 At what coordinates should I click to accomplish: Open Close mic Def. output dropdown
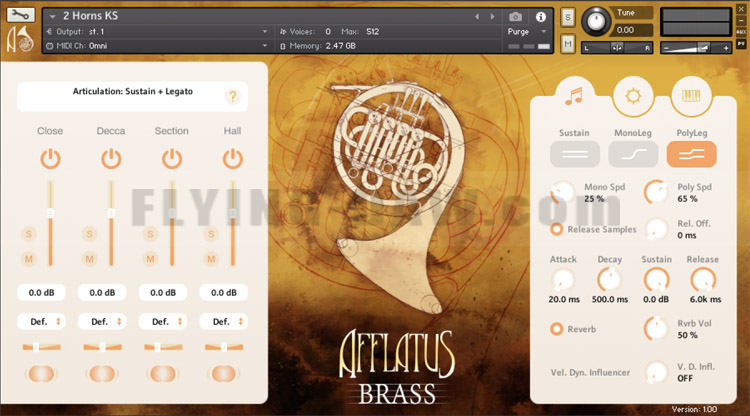pos(42,322)
